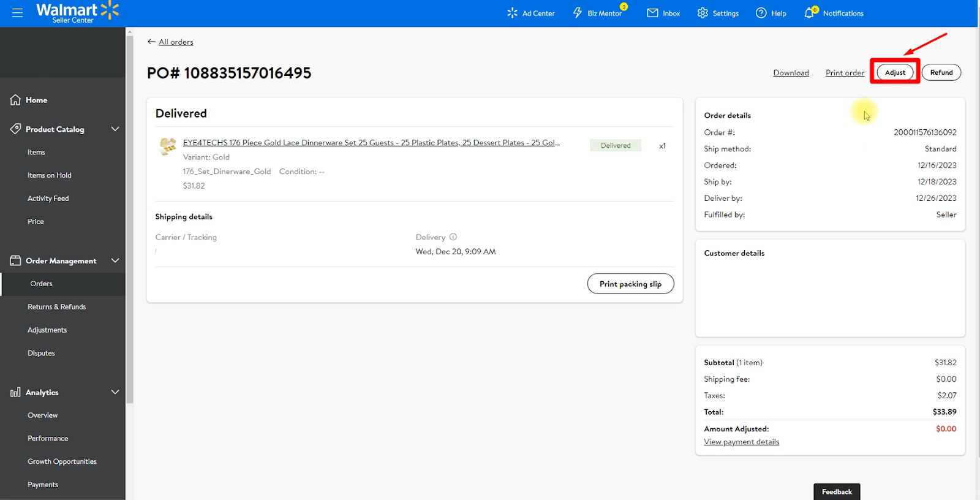The image size is (980, 500).
Task: Open the Settings gear icon
Action: coord(703,13)
